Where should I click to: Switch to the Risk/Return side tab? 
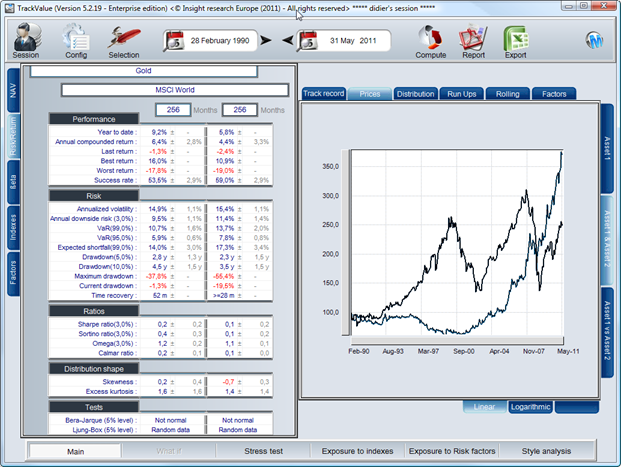tap(13, 136)
